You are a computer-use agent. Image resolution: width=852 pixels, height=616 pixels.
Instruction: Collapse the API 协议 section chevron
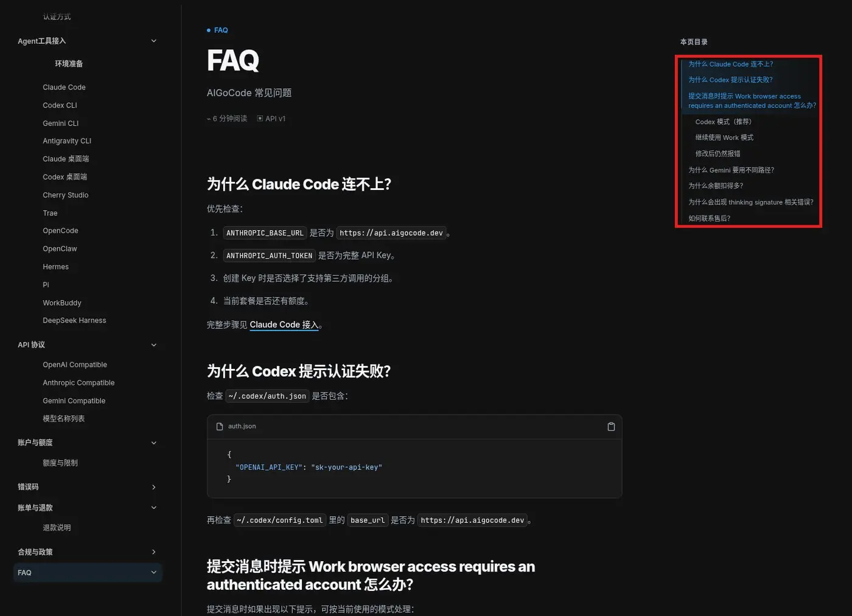pyautogui.click(x=153, y=345)
